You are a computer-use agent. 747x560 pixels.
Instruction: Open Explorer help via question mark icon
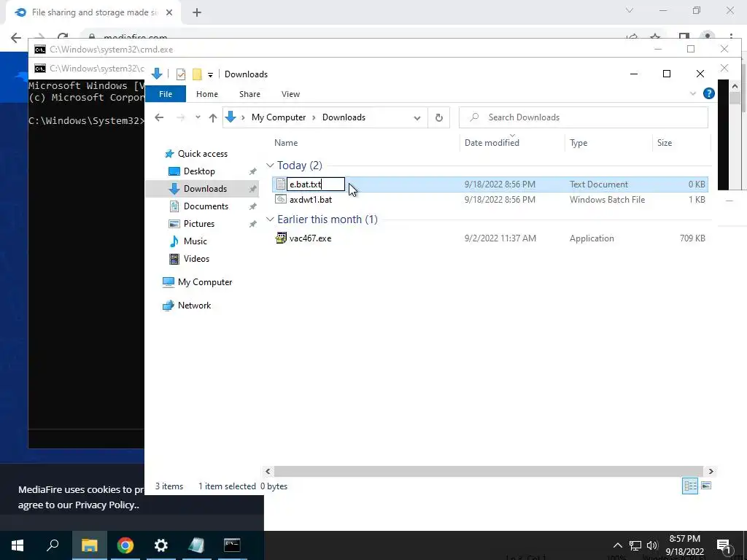tap(708, 94)
